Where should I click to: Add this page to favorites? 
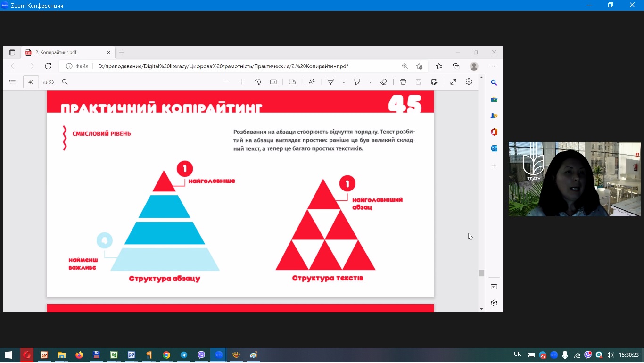coord(419,66)
